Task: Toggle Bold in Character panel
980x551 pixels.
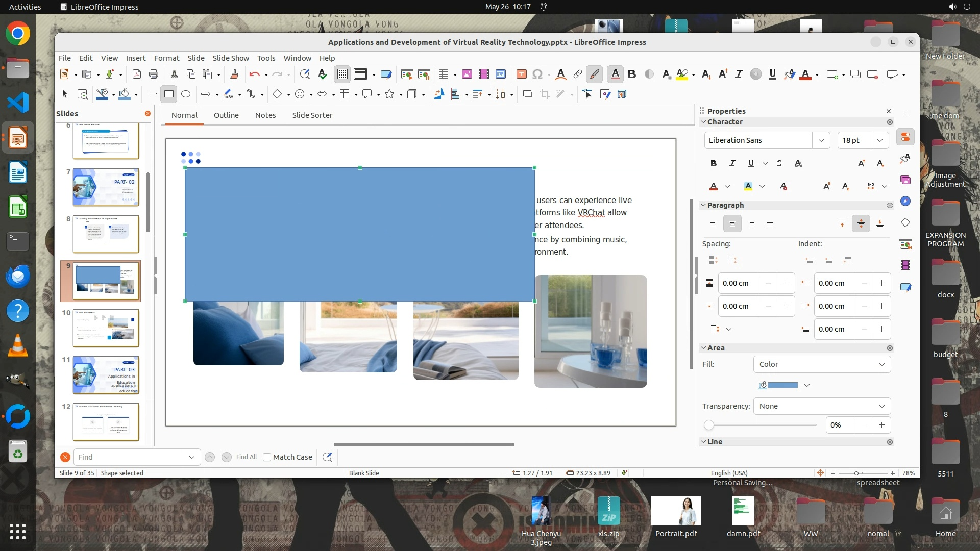Action: 713,163
